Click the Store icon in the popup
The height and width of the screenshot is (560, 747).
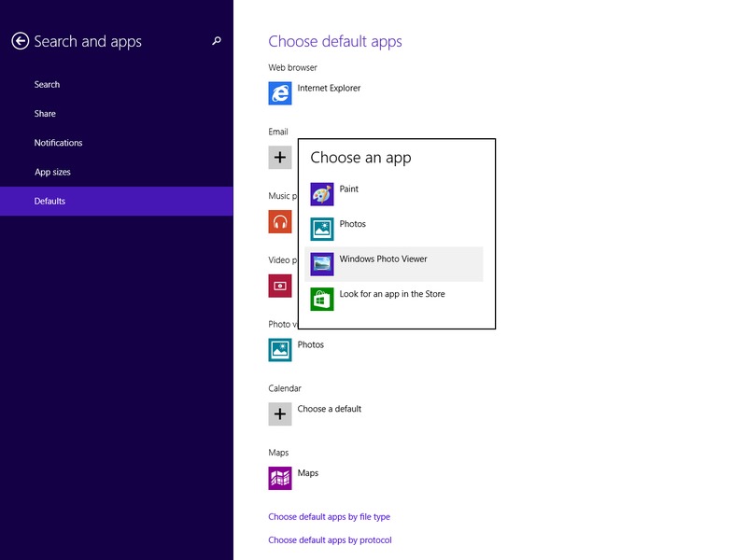point(322,299)
